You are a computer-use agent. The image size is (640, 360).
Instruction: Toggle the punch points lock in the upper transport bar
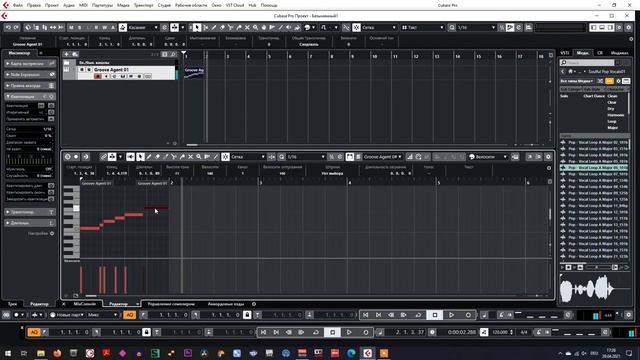click(x=247, y=315)
